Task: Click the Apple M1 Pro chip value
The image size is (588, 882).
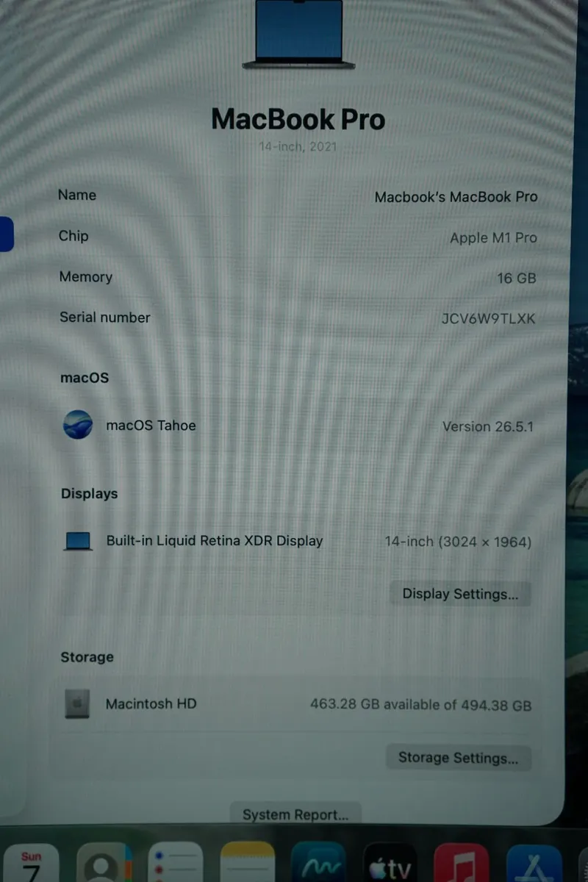Action: coord(493,237)
